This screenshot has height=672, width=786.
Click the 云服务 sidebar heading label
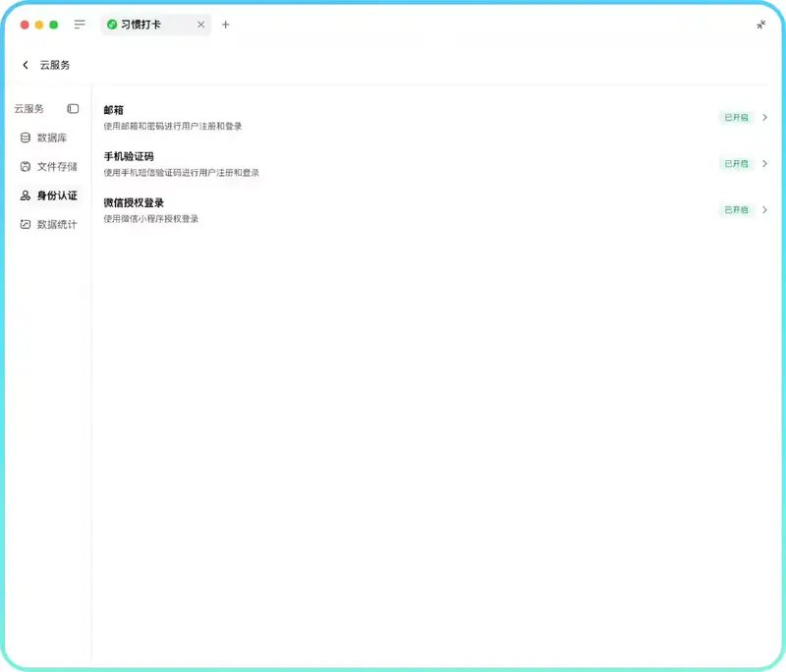(x=29, y=109)
